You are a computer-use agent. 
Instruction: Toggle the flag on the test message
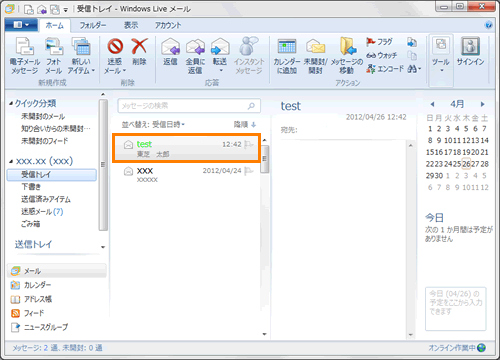249,144
